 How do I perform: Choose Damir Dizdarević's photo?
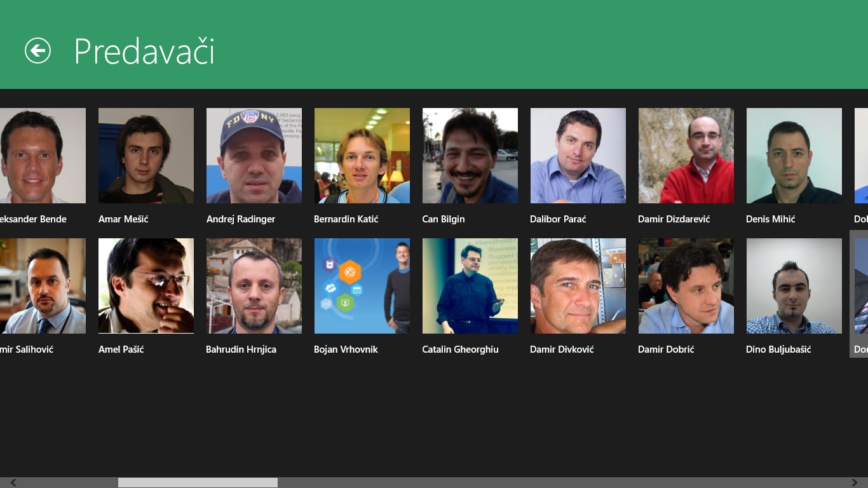pyautogui.click(x=686, y=156)
